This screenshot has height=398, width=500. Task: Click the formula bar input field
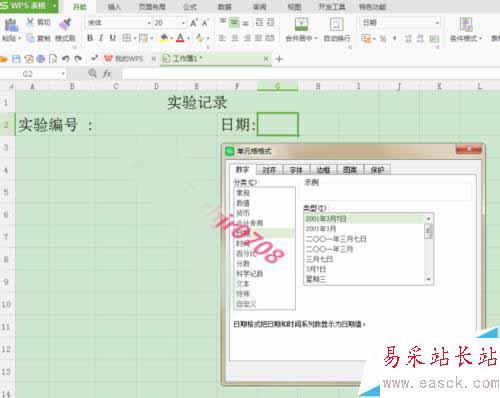coord(311,74)
